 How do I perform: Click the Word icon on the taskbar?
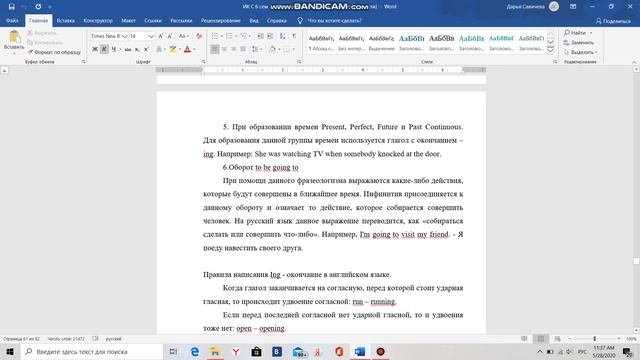[360, 351]
